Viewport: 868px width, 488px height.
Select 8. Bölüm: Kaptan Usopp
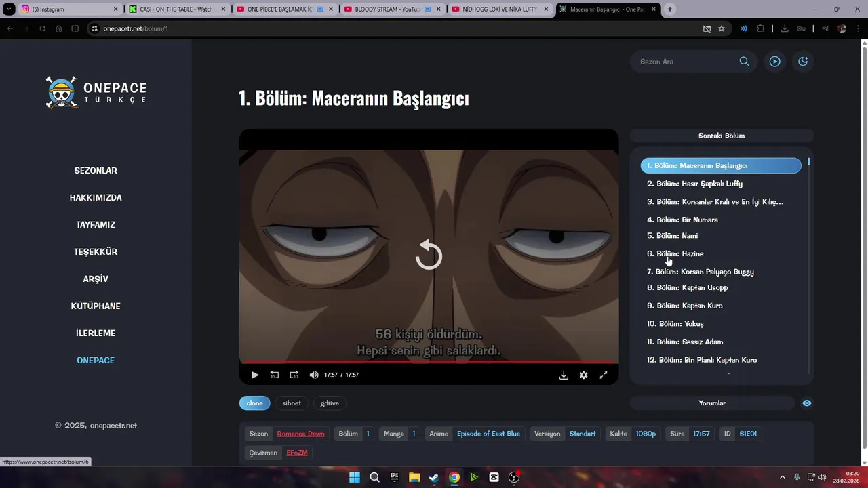(687, 287)
